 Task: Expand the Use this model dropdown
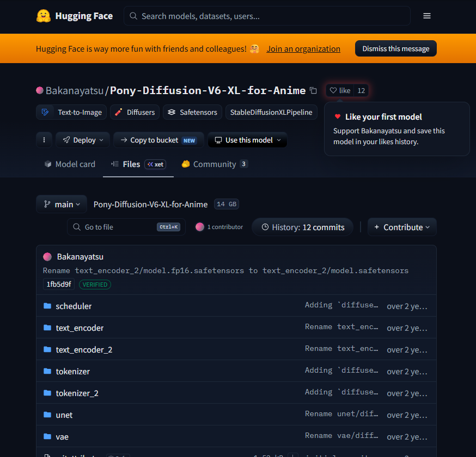coord(247,140)
